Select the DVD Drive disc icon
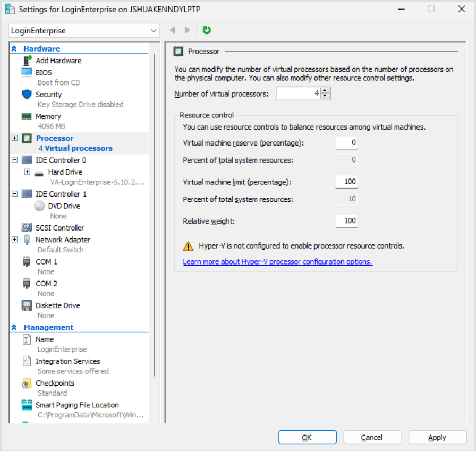Screen dimensions: 476x452 click(39, 206)
